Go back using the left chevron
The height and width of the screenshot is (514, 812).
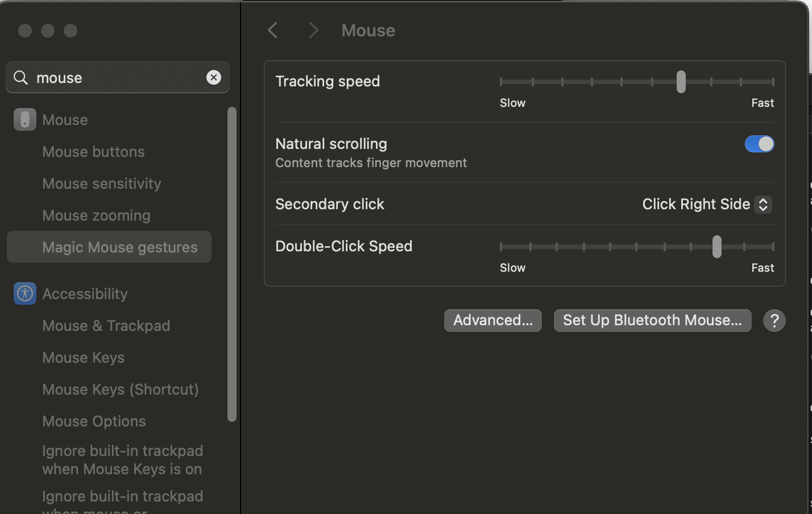click(273, 31)
